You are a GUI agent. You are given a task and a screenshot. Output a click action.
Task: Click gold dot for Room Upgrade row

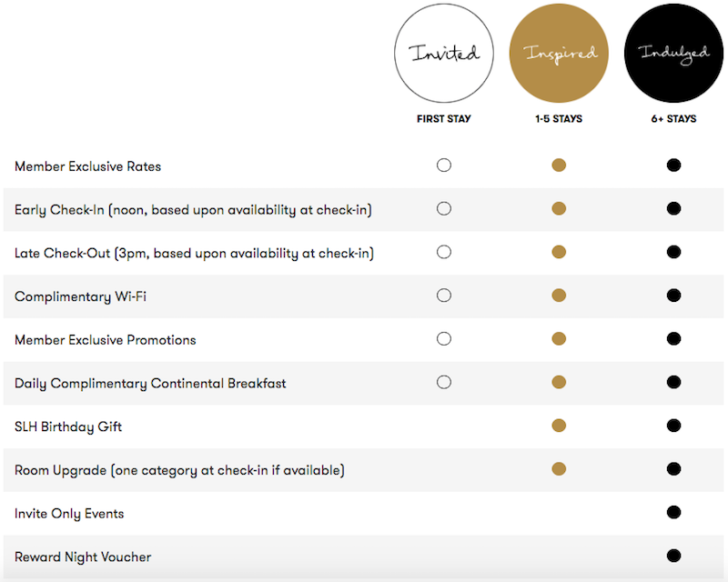click(559, 469)
